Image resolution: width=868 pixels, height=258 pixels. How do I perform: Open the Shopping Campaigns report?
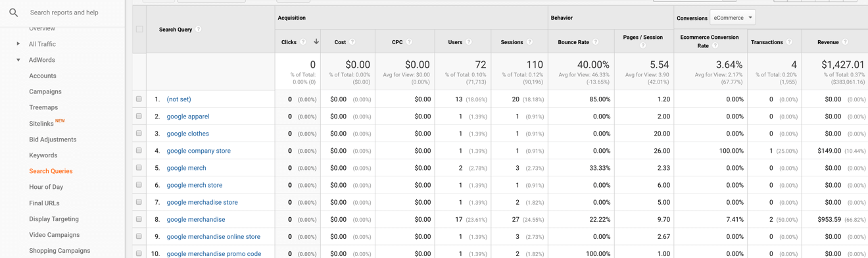click(x=60, y=251)
